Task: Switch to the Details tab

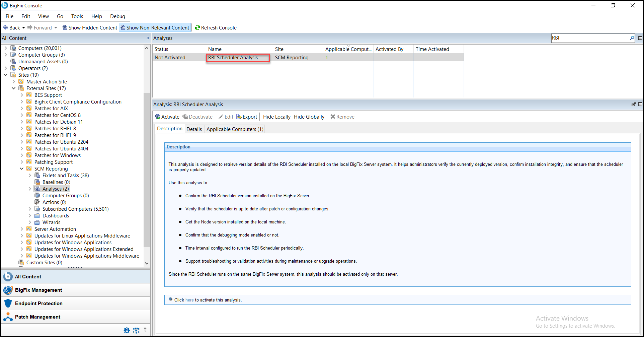Action: 194,129
